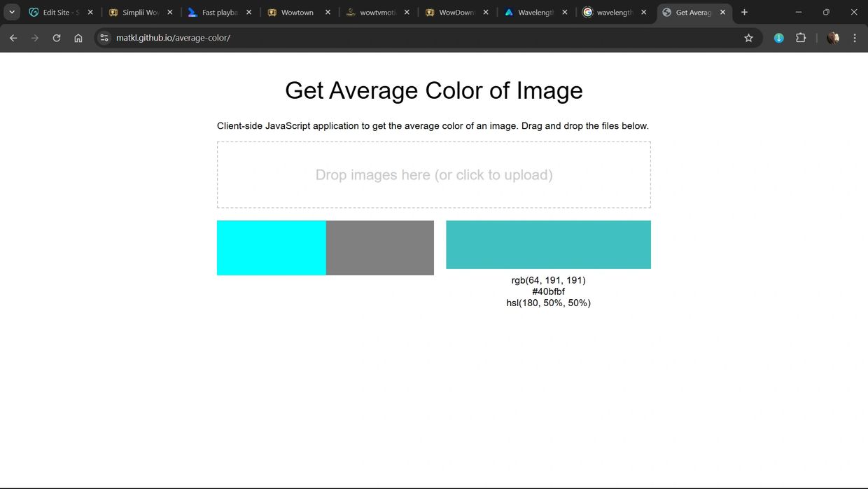868x489 pixels.
Task: Expand the tab search dropdown
Action: pyautogui.click(x=12, y=12)
